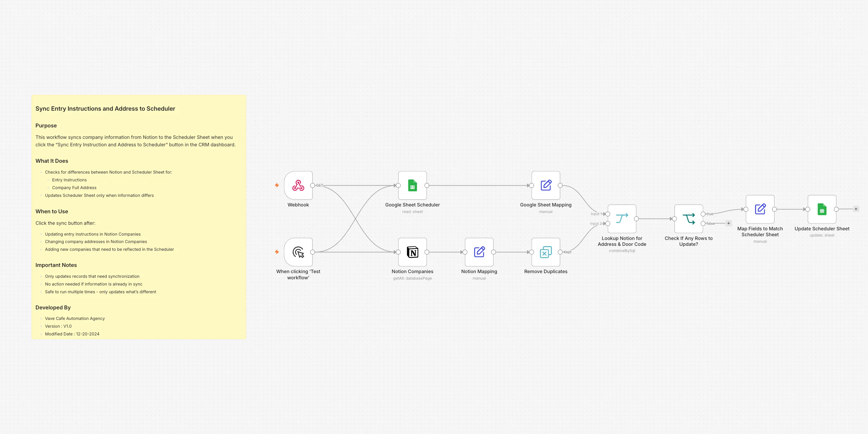
Task: Click the 'Entry Instructions' bullet
Action: pyautogui.click(x=69, y=180)
